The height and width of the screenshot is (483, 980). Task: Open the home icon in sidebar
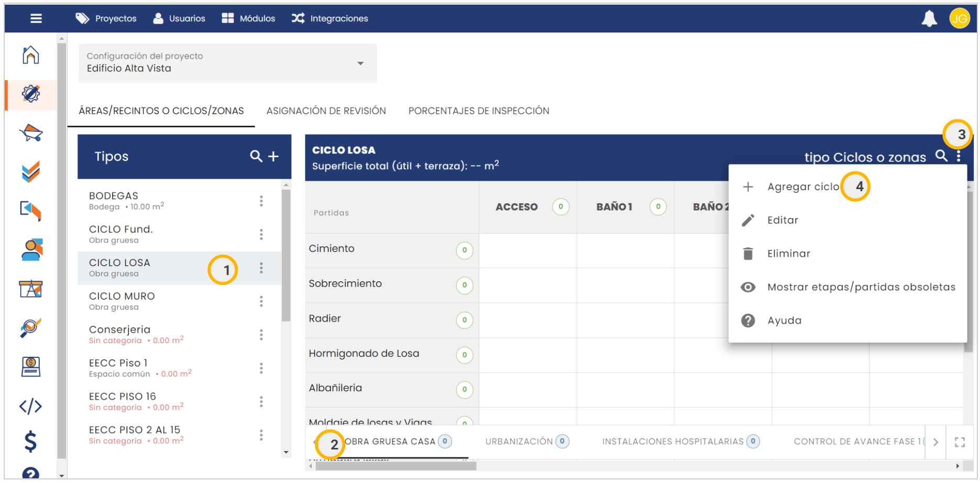tap(31, 55)
